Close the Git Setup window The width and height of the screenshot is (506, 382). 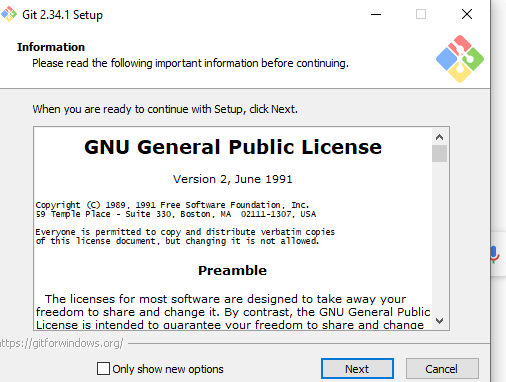click(x=467, y=14)
